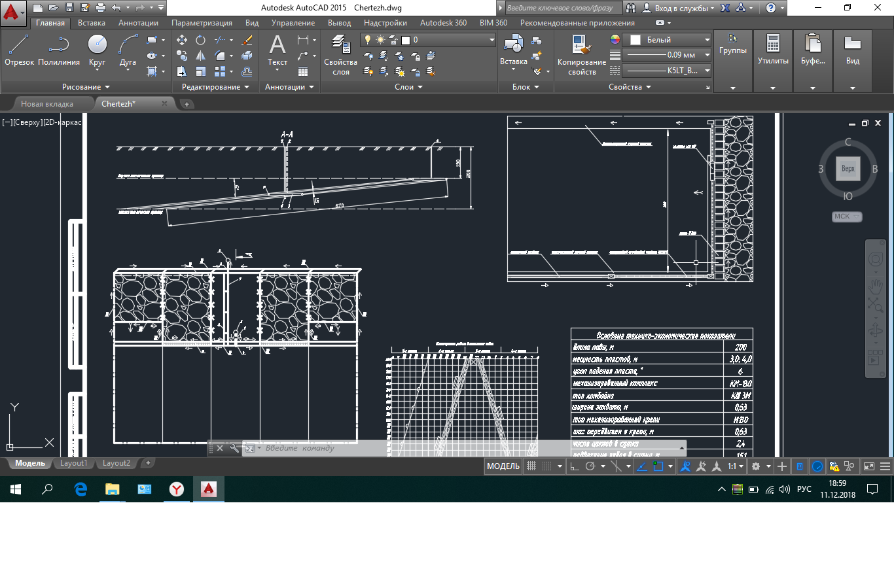The height and width of the screenshot is (588, 894).
Task: Click the Mirror tool icon
Action: coord(200,56)
